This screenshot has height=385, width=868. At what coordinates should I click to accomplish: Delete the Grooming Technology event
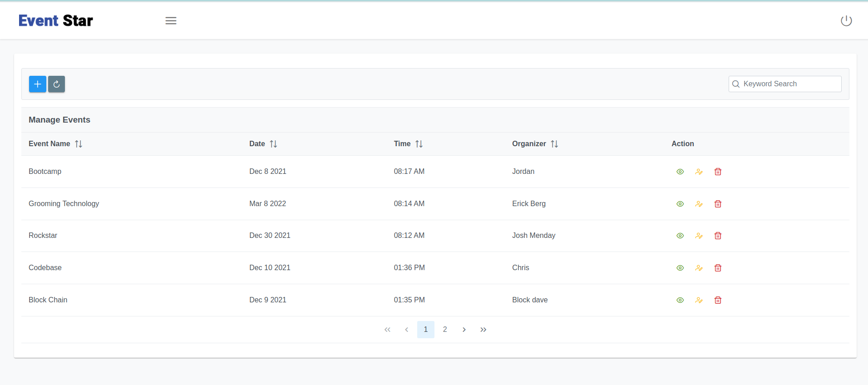pyautogui.click(x=718, y=204)
